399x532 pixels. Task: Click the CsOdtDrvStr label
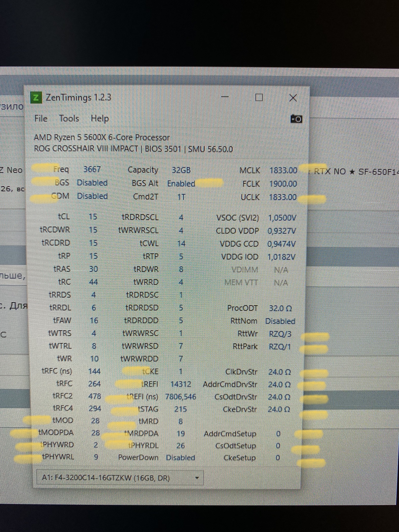pos(236,397)
